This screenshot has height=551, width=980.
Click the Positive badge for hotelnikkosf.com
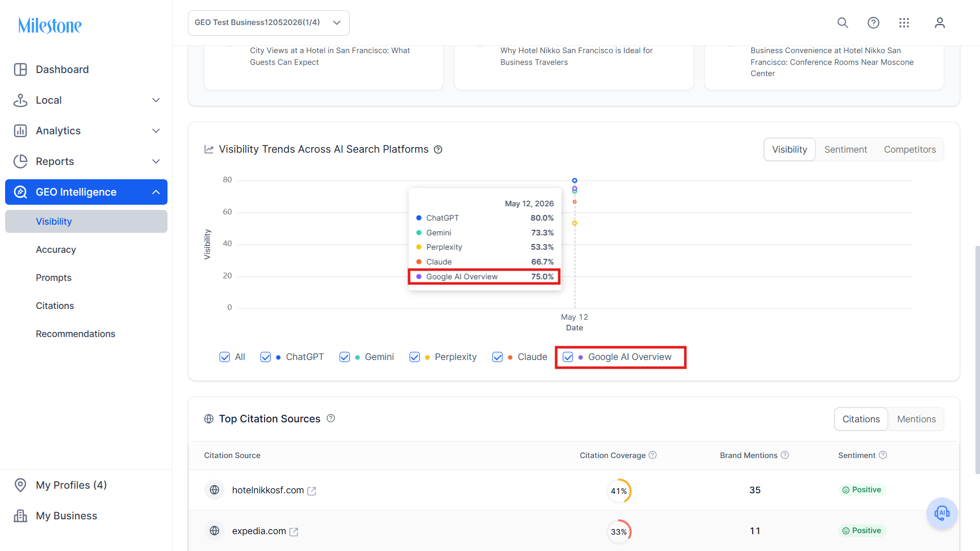point(862,490)
